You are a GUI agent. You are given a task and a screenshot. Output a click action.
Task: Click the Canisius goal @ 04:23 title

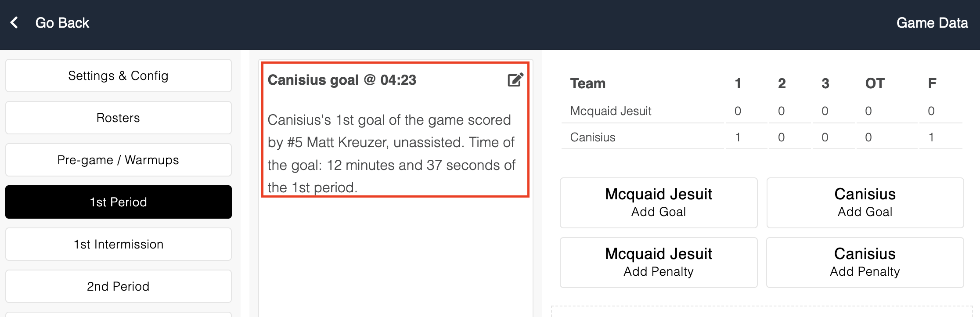342,80
